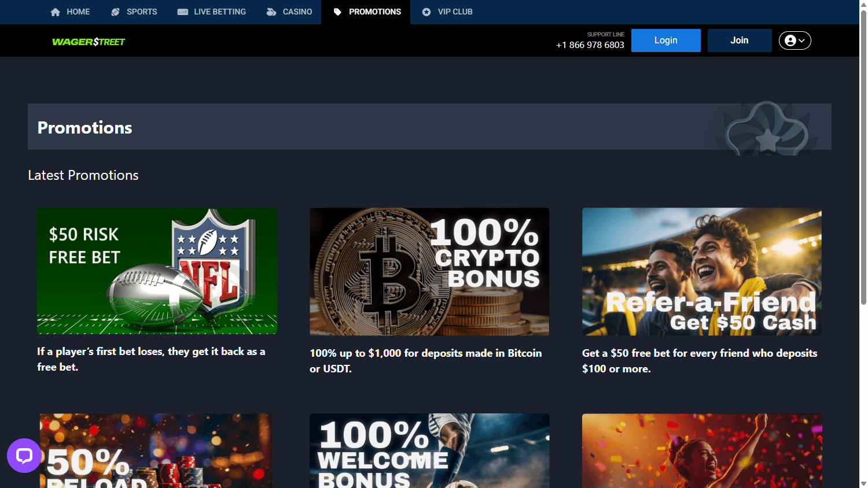Click the 100% Crypto Bonus banner

point(429,271)
